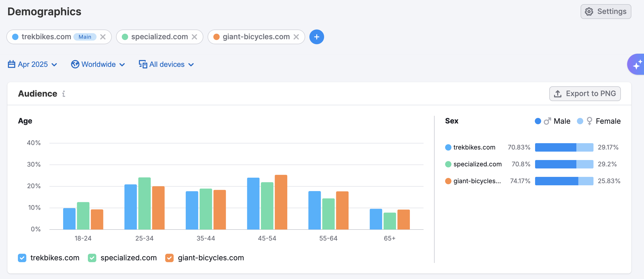Open the Settings button
This screenshot has width=644, height=279.
coord(606,12)
